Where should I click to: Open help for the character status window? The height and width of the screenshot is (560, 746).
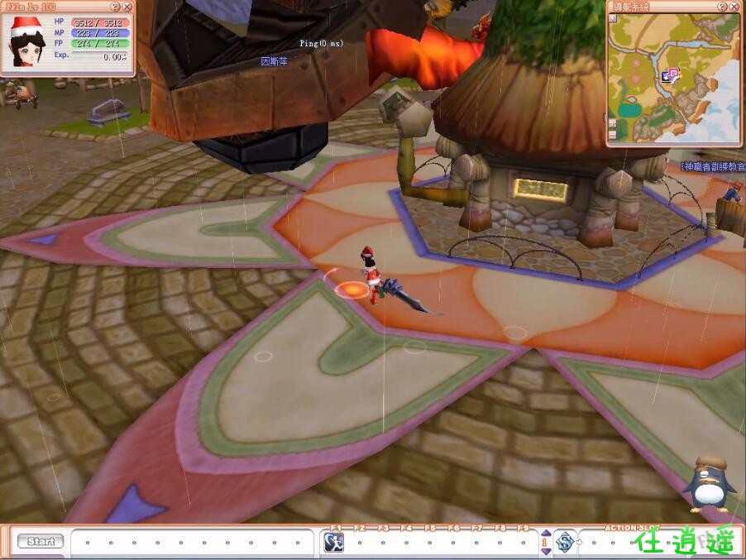point(115,7)
